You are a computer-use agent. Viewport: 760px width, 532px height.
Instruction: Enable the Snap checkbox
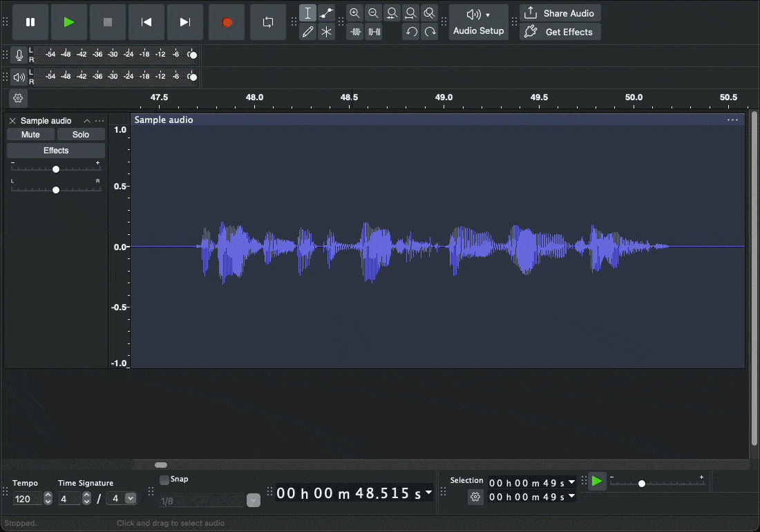click(x=164, y=479)
